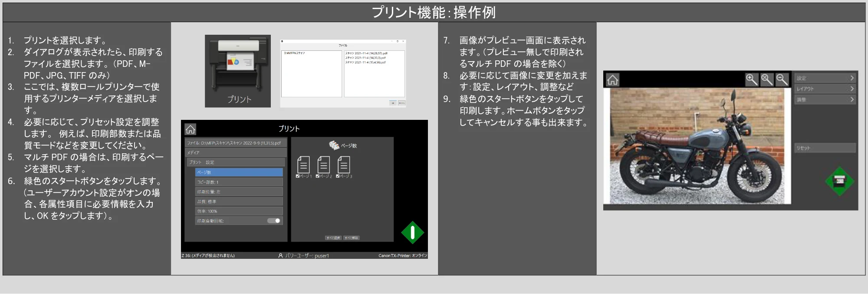The image size is (868, 294).
Task: Select the D:¥MFP¥スキャン folder entry
Action: 295,53
